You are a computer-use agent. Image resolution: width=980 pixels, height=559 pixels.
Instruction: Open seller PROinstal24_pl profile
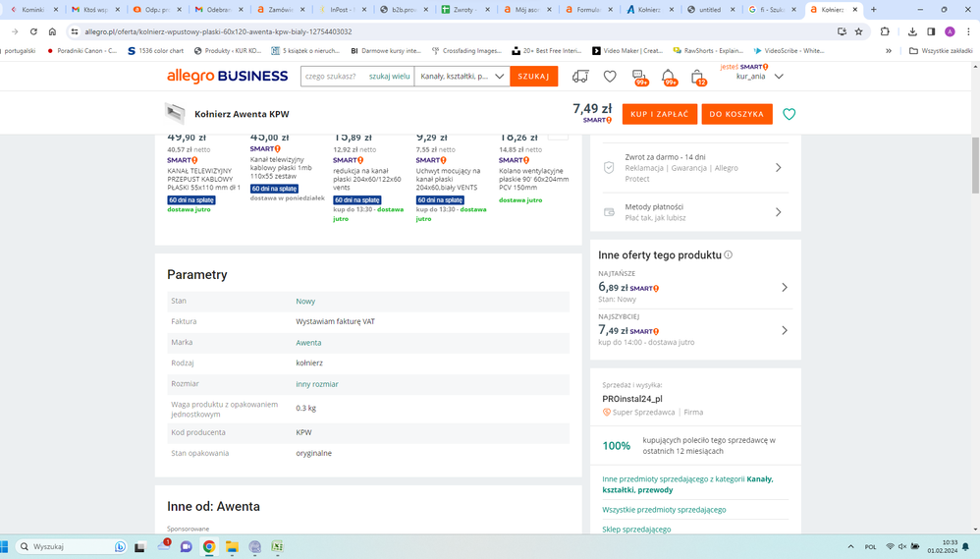pyautogui.click(x=632, y=399)
